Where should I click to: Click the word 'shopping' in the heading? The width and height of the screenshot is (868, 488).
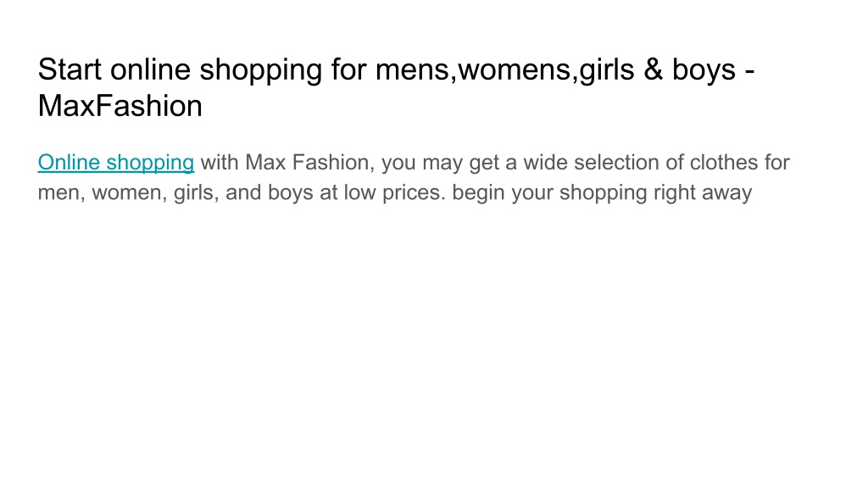[261, 70]
